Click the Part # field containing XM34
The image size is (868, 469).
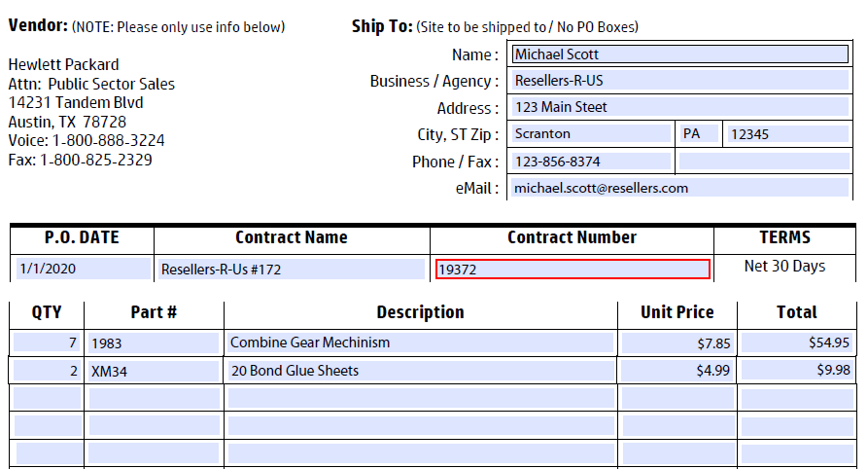(x=154, y=371)
